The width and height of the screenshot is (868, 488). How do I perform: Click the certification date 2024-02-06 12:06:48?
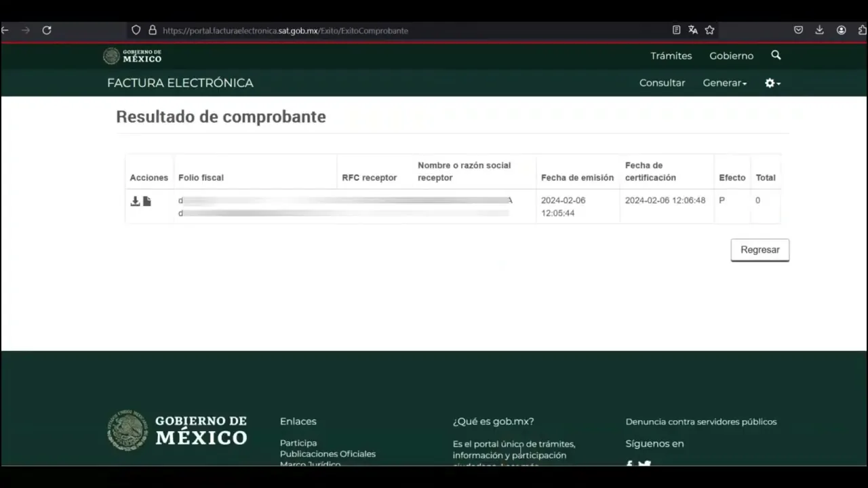(x=665, y=201)
